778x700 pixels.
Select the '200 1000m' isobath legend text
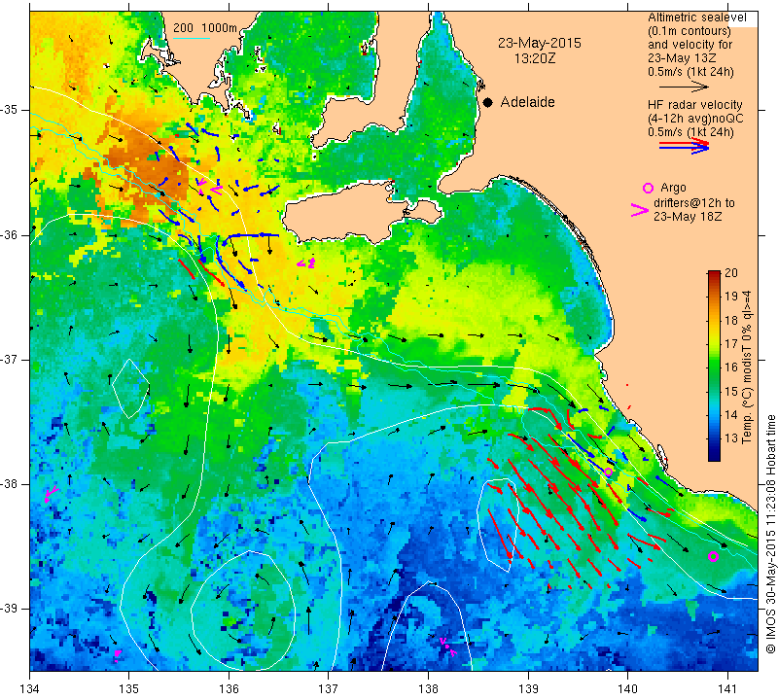[x=205, y=28]
